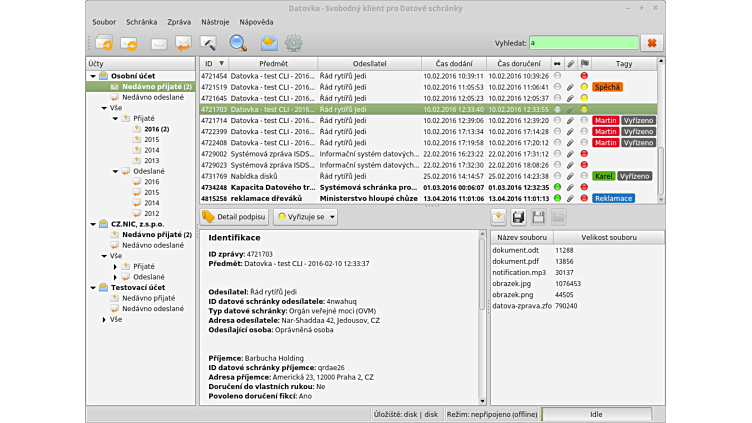Click the sync current account toolbar icon
Viewport: 752px width, 423px height.
(x=129, y=43)
